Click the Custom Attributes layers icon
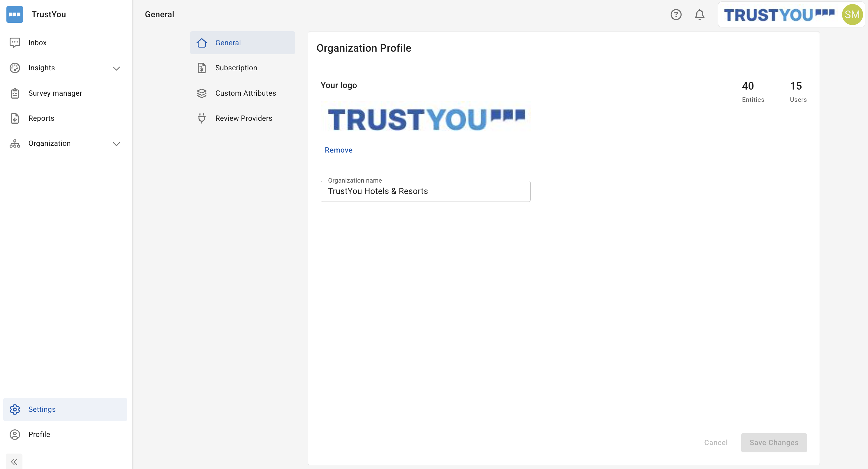Screen dimensions: 868x469 (x=202, y=93)
